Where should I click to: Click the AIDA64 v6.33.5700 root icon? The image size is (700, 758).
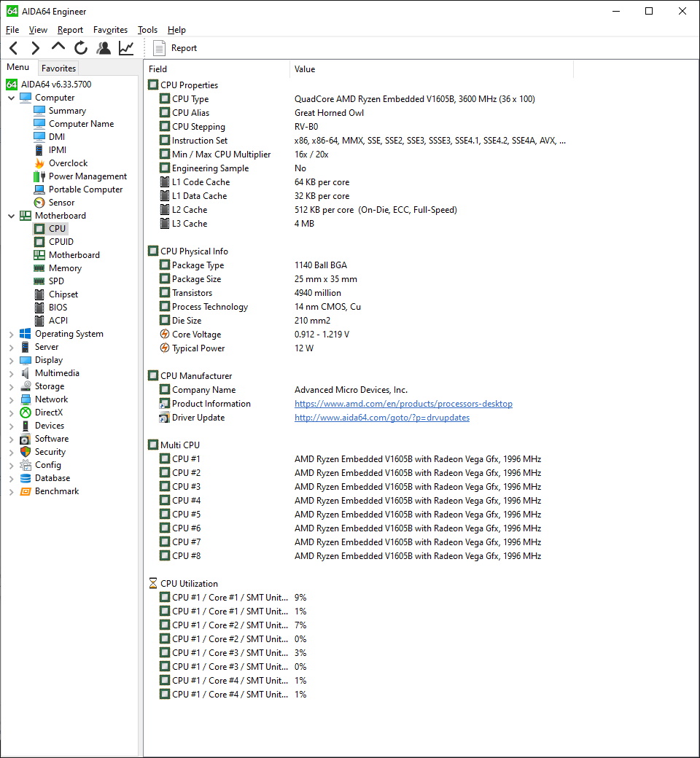12,84
